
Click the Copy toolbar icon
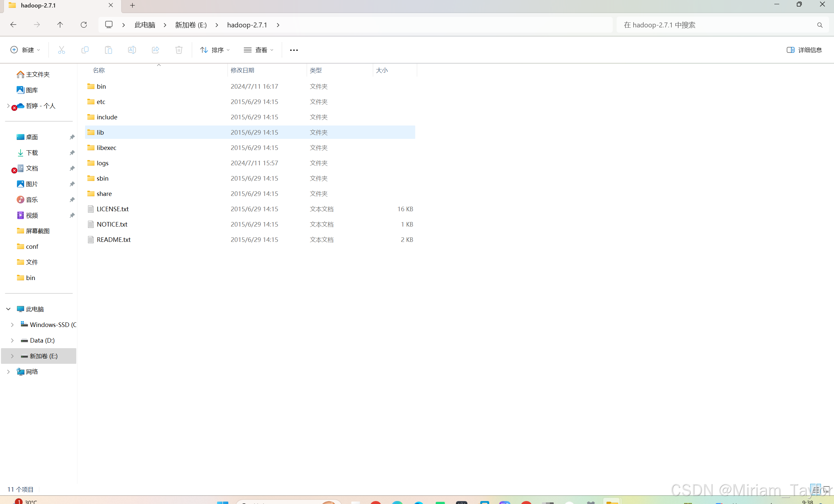(x=85, y=50)
